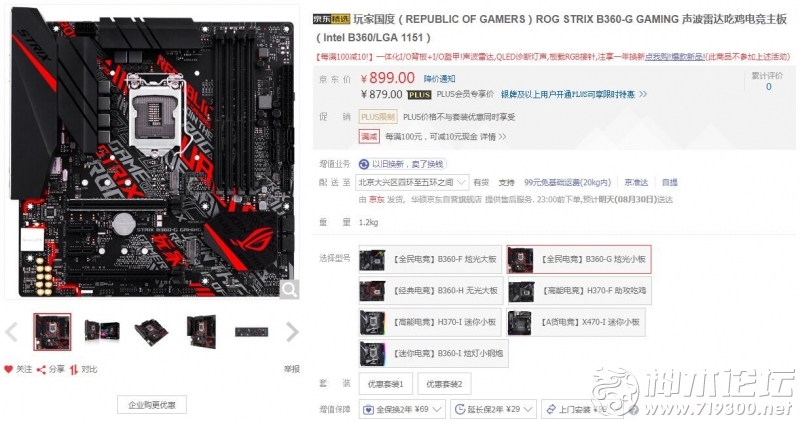
Task: Select the I/O backplate thumbnail image
Action: [x=251, y=332]
